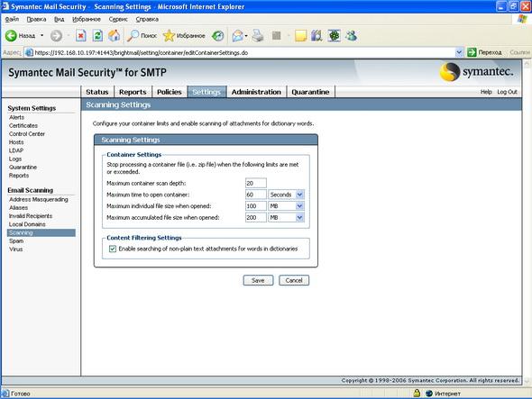Select Scanning in Email Scanning sidebar
532x399 pixels.
(41, 232)
